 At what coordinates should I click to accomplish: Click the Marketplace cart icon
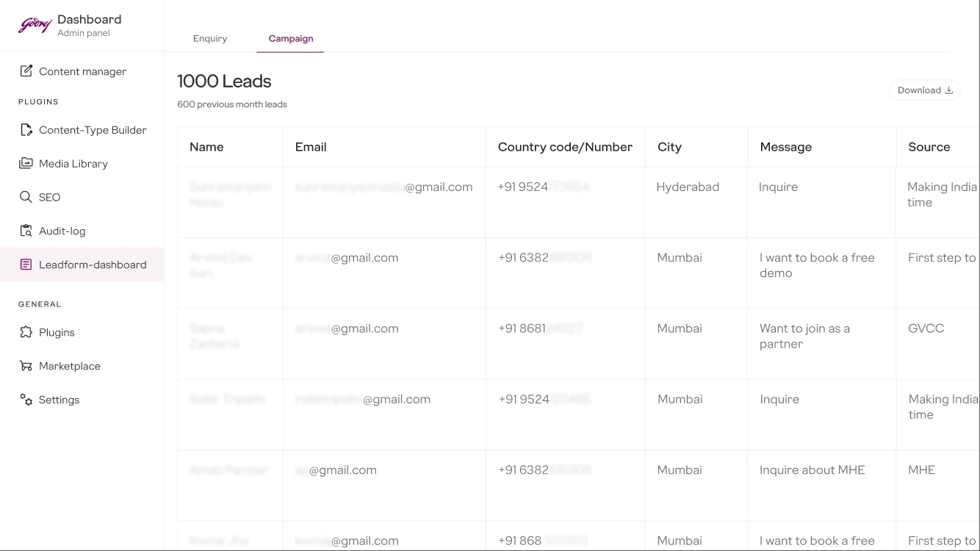pyautogui.click(x=26, y=365)
